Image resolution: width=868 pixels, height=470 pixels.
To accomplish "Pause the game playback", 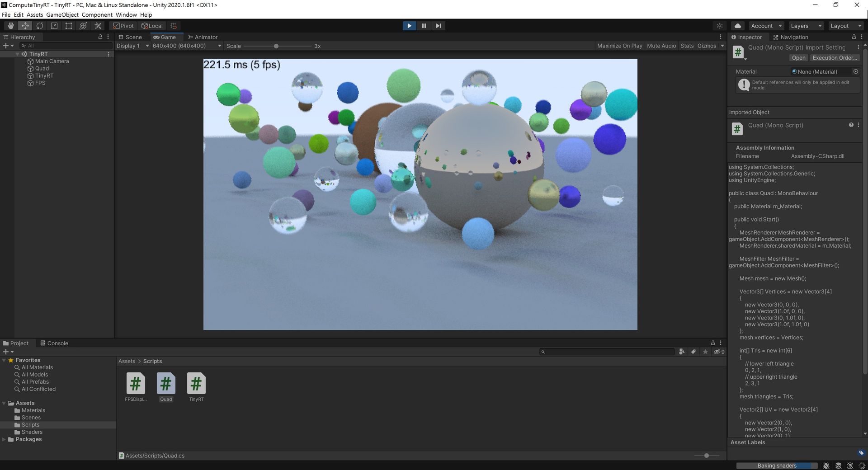I will pyautogui.click(x=424, y=26).
